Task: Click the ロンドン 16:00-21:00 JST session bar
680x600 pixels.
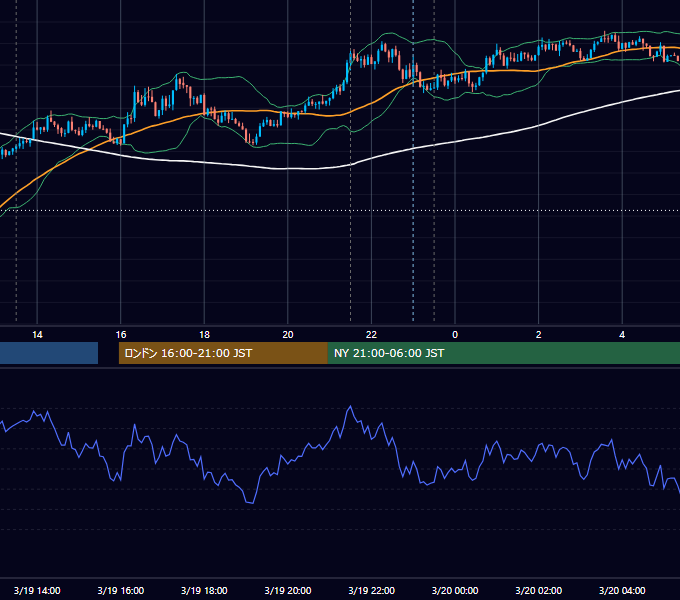Action: (223, 353)
